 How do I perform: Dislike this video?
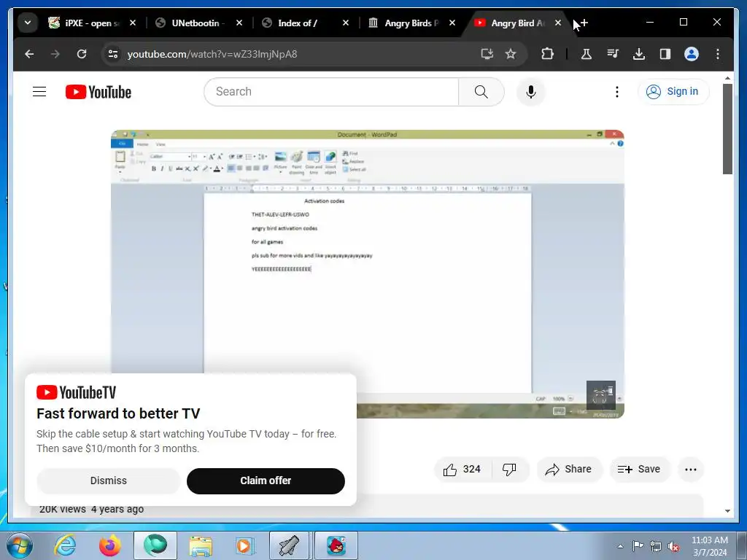[510, 470]
